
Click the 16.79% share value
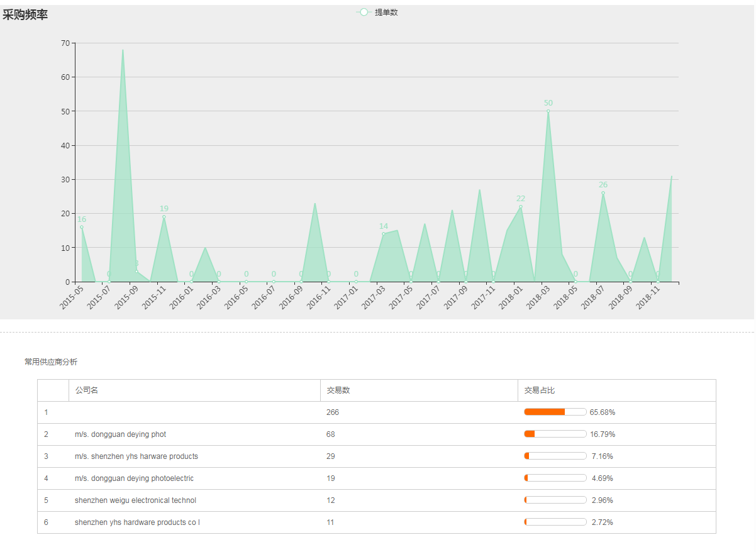[603, 434]
